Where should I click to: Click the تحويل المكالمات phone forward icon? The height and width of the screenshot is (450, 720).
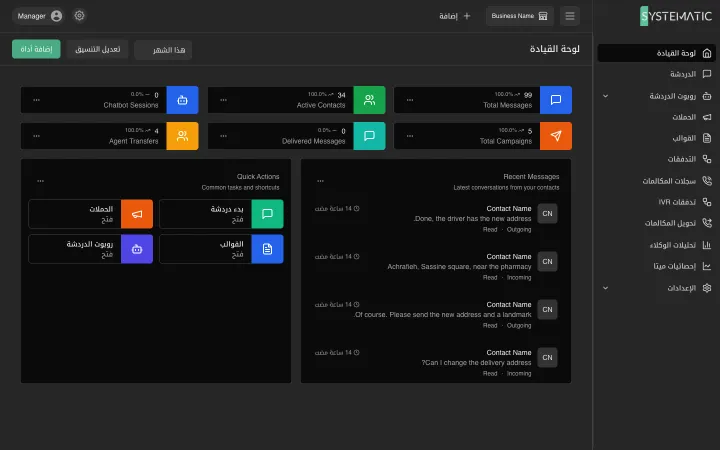pos(707,223)
